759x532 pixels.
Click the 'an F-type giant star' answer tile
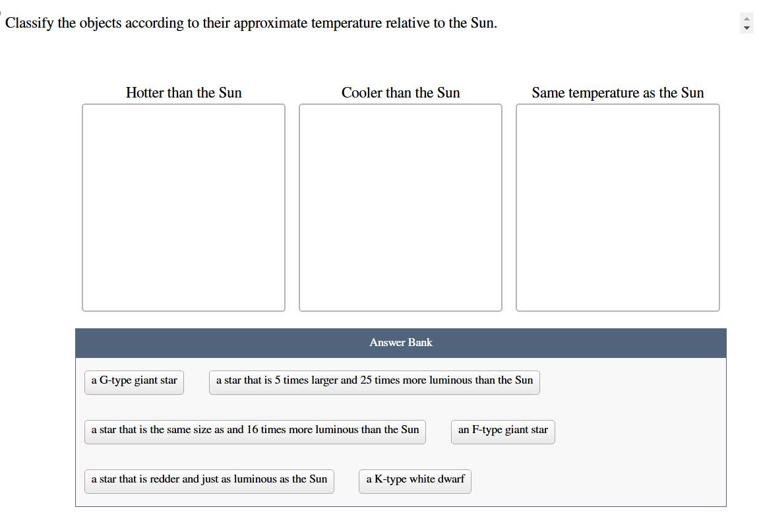[502, 431]
